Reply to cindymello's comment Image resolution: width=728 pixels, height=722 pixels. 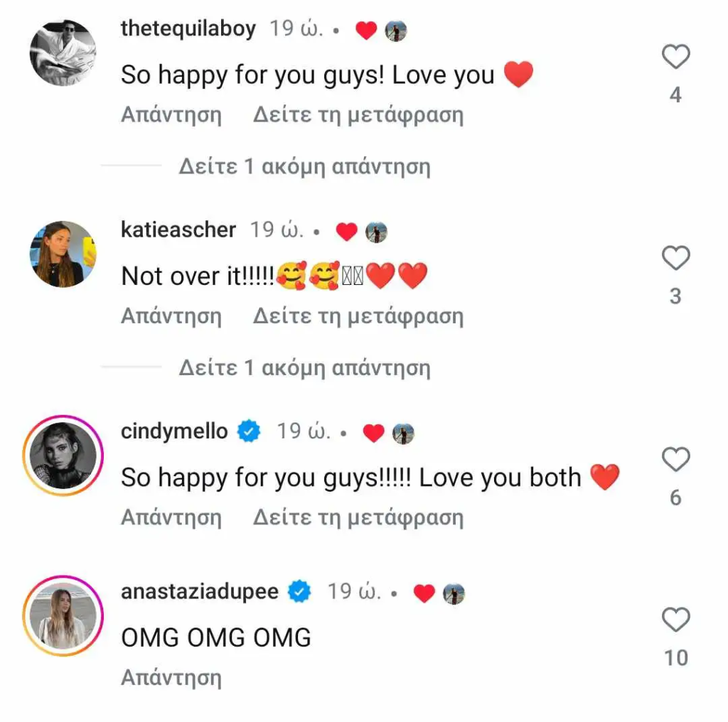[x=171, y=518]
